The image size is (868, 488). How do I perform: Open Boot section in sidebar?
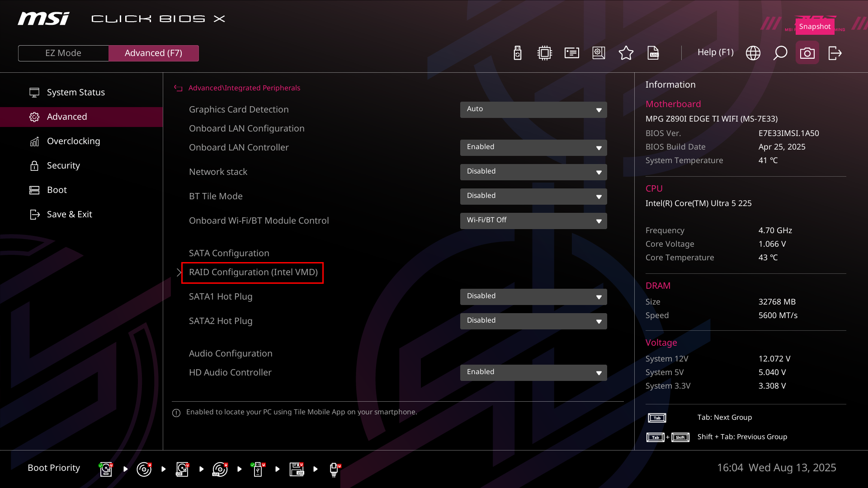click(81, 190)
